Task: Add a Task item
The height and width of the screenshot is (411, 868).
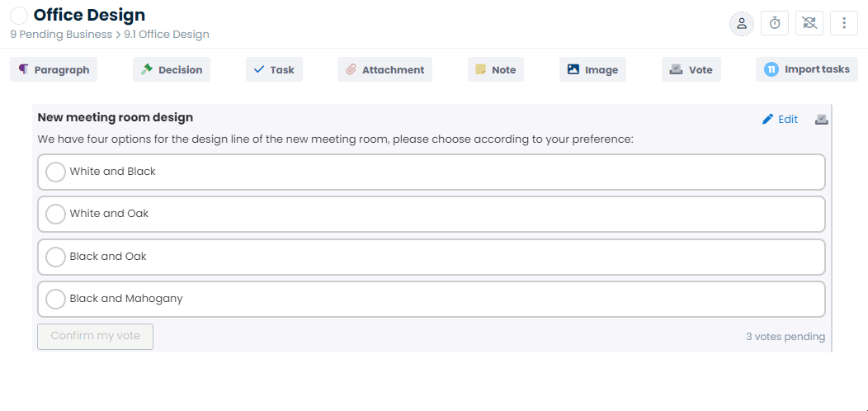Action: tap(275, 70)
